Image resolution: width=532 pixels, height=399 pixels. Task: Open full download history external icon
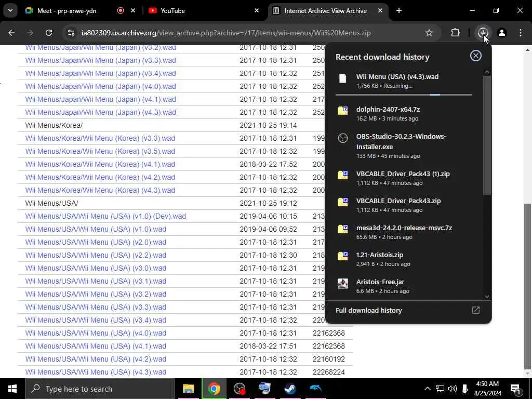[x=476, y=310]
